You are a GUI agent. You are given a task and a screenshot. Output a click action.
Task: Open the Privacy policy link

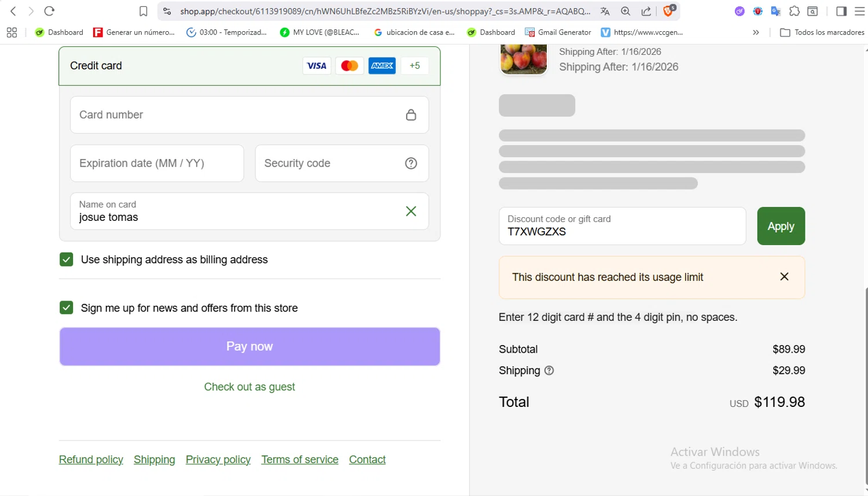[218, 460]
